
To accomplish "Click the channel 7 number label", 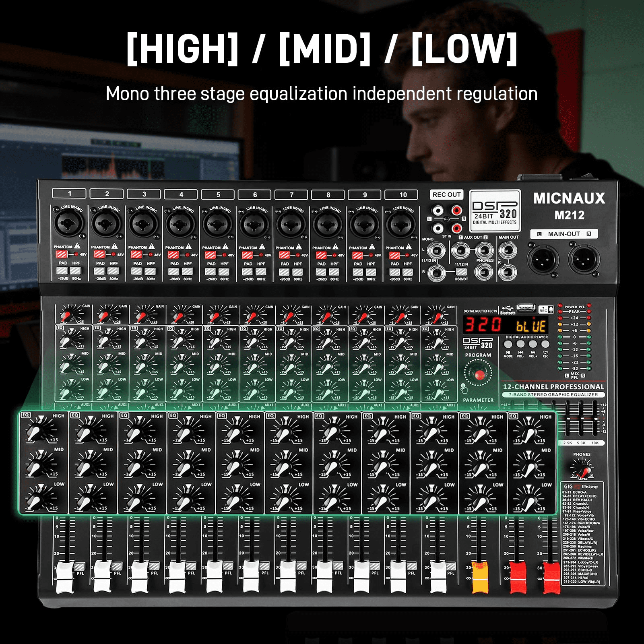I will [x=291, y=195].
